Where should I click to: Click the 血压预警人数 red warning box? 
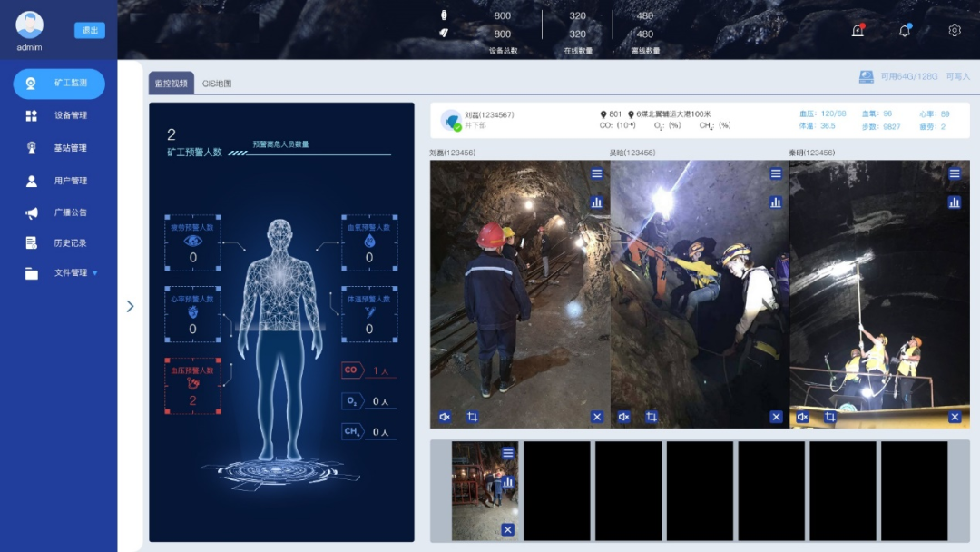pyautogui.click(x=192, y=386)
